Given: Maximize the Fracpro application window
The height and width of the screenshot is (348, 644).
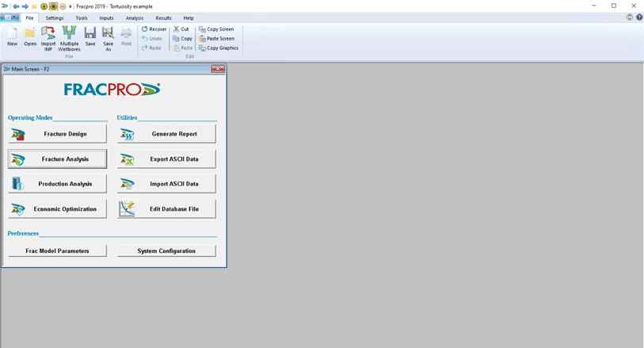Looking at the screenshot, I should click(614, 6).
